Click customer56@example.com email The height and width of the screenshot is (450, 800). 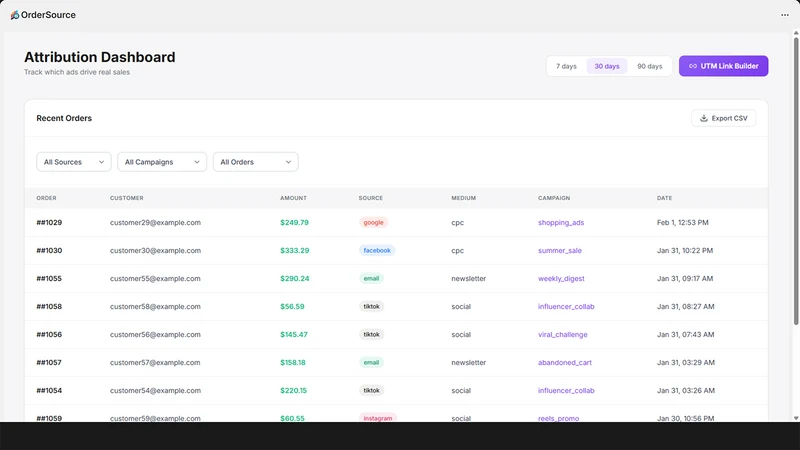[x=155, y=335]
